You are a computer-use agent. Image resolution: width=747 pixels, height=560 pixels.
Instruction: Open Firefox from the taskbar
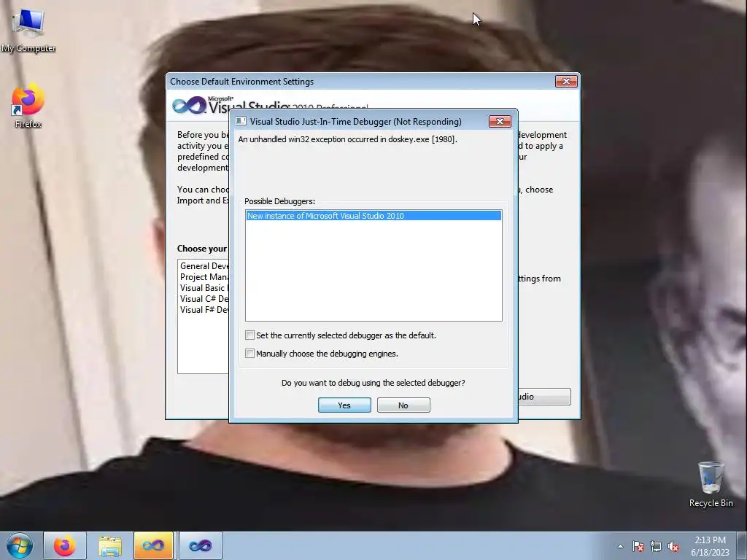click(x=65, y=546)
